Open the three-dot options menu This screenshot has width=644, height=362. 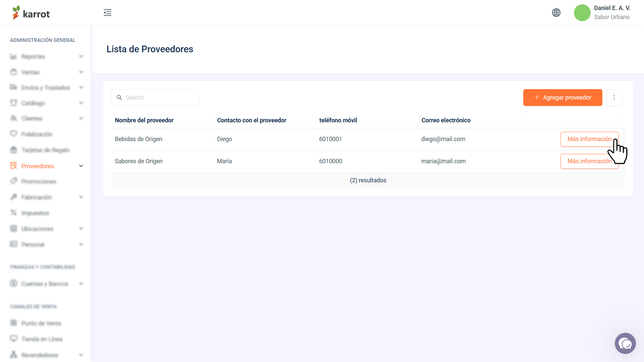pyautogui.click(x=614, y=98)
